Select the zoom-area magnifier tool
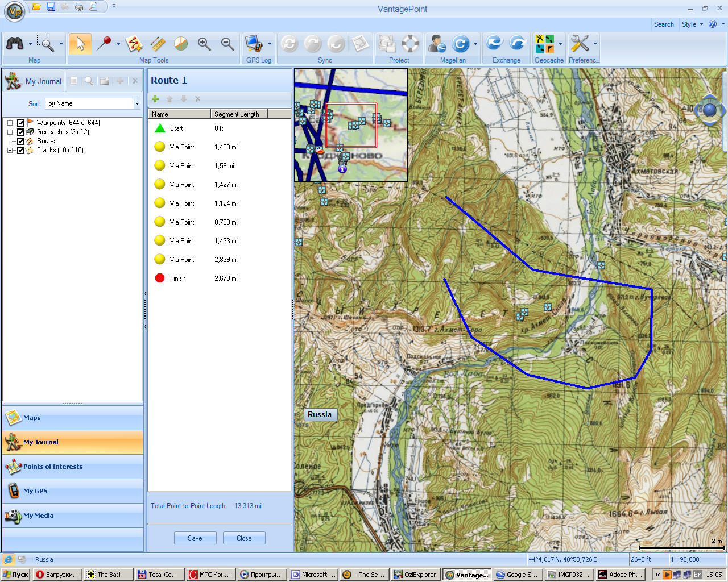Image resolution: width=728 pixels, height=582 pixels. pos(45,43)
